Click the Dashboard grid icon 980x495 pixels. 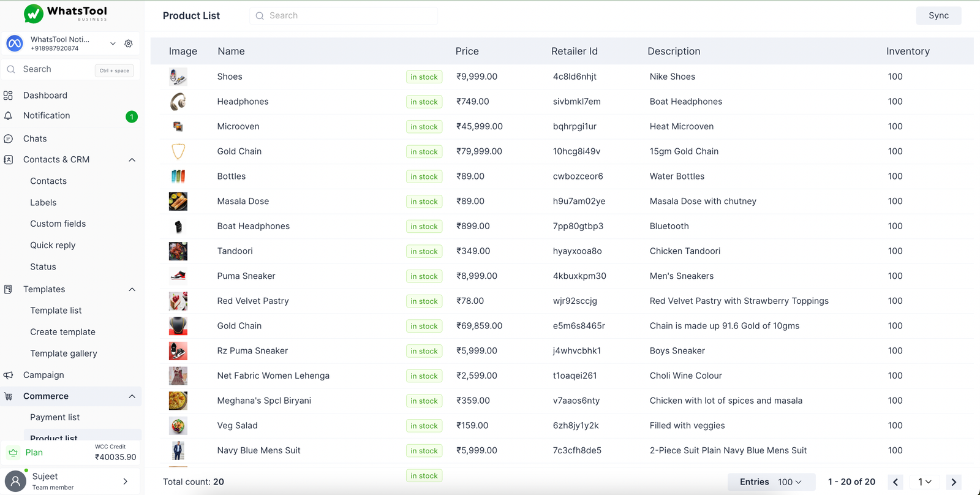coord(8,96)
